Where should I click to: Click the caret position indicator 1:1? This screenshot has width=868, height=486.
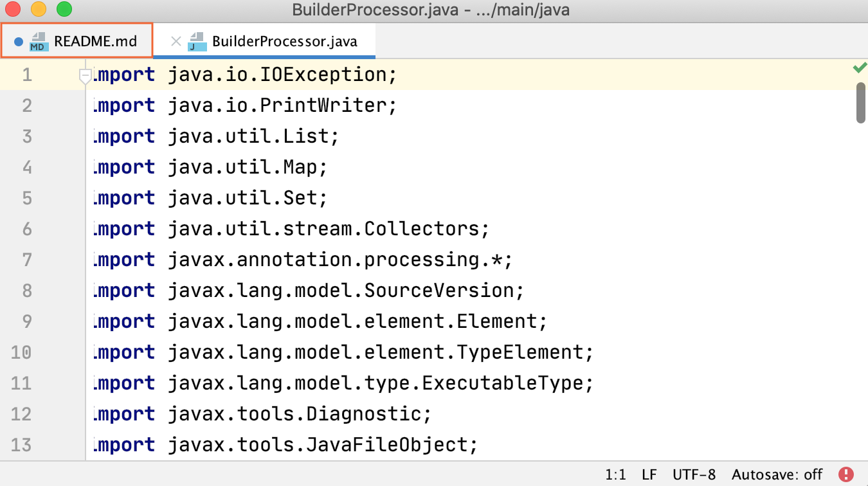click(615, 474)
